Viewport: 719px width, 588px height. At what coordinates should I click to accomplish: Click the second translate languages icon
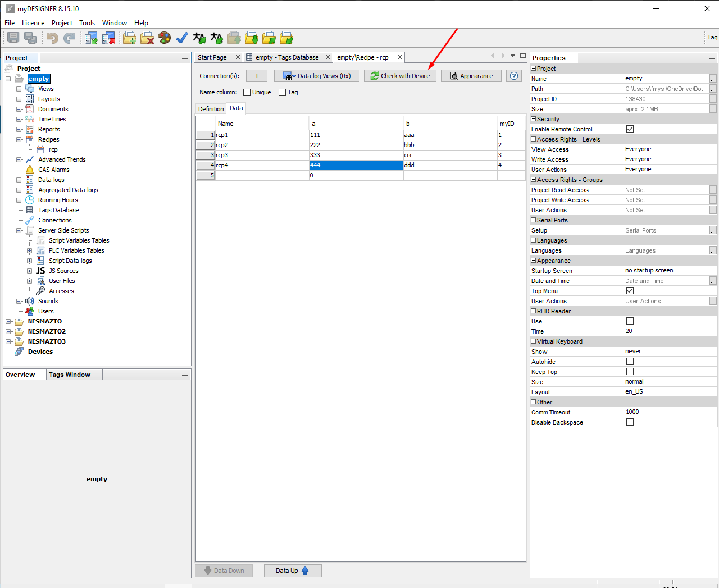(x=217, y=38)
